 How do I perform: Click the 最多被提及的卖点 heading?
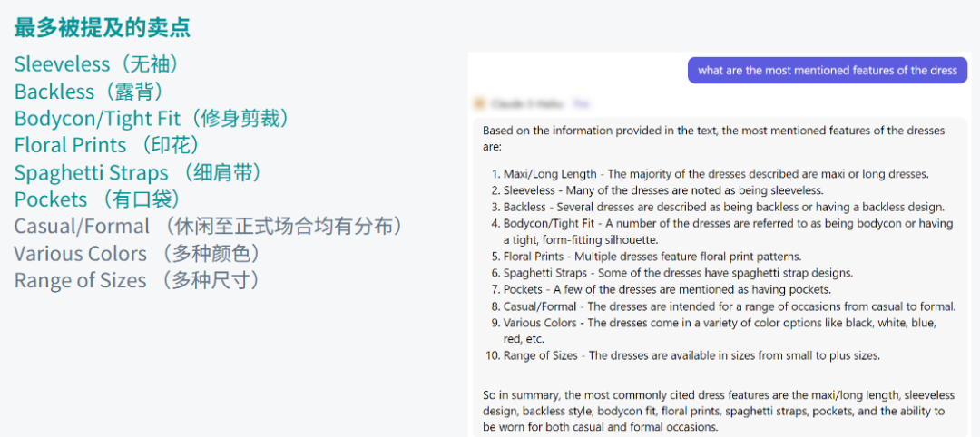tap(102, 27)
